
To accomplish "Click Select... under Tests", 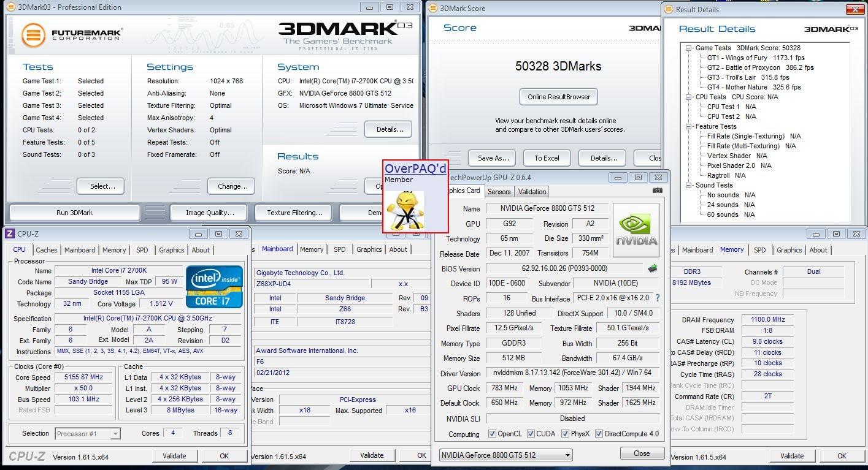I will tap(100, 186).
